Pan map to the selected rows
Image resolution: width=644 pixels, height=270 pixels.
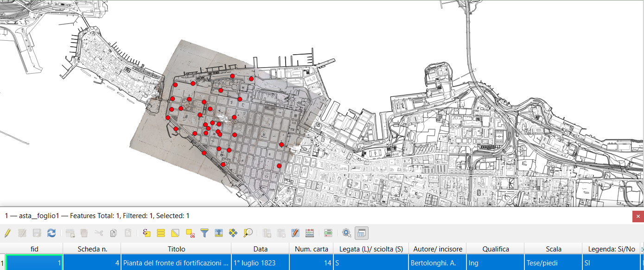(x=234, y=233)
